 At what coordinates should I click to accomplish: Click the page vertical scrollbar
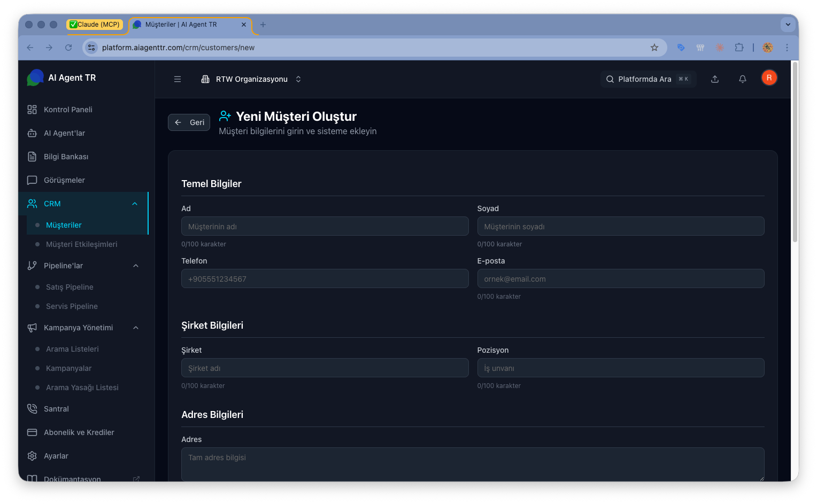(795, 152)
